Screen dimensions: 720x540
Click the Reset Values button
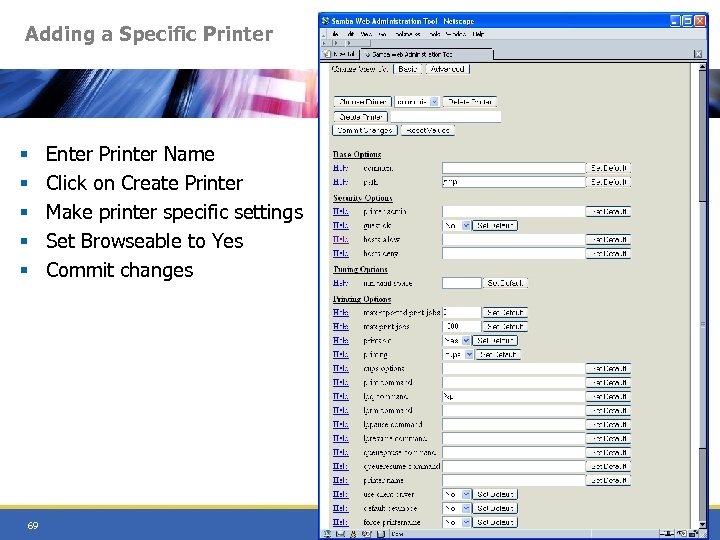428,130
